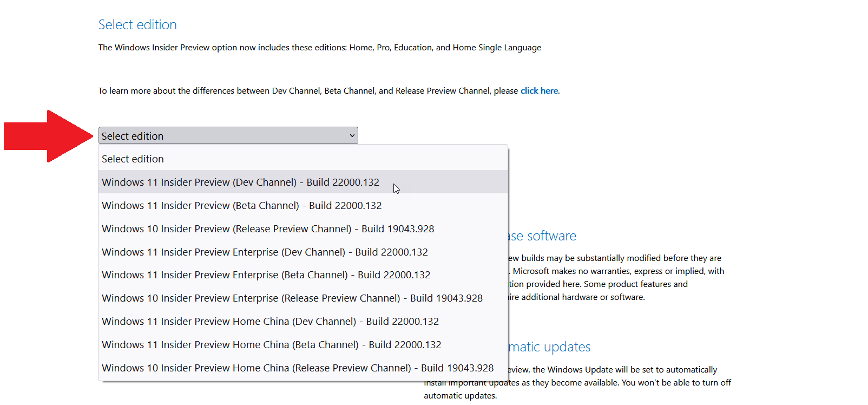The width and height of the screenshot is (868, 405).
Task: Pick Windows 11 Insider Preview Home China (Beta Channel)
Action: click(x=303, y=344)
